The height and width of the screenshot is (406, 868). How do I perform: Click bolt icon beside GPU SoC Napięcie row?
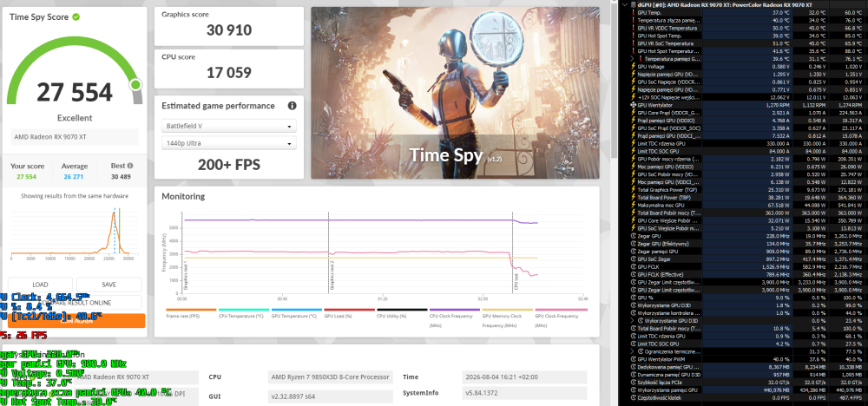click(x=635, y=82)
